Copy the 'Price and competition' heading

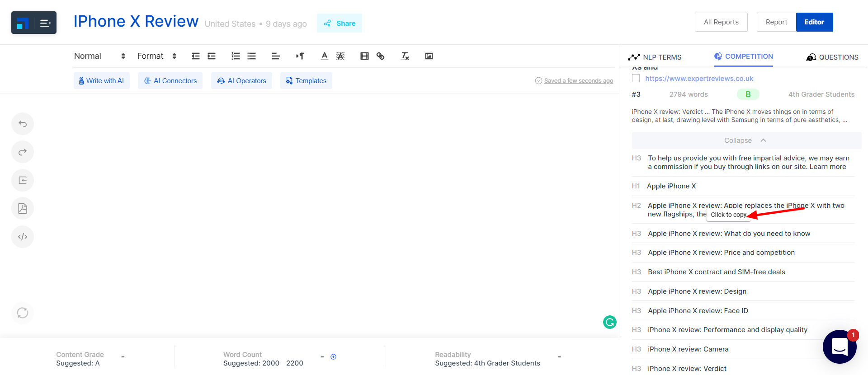coord(721,253)
